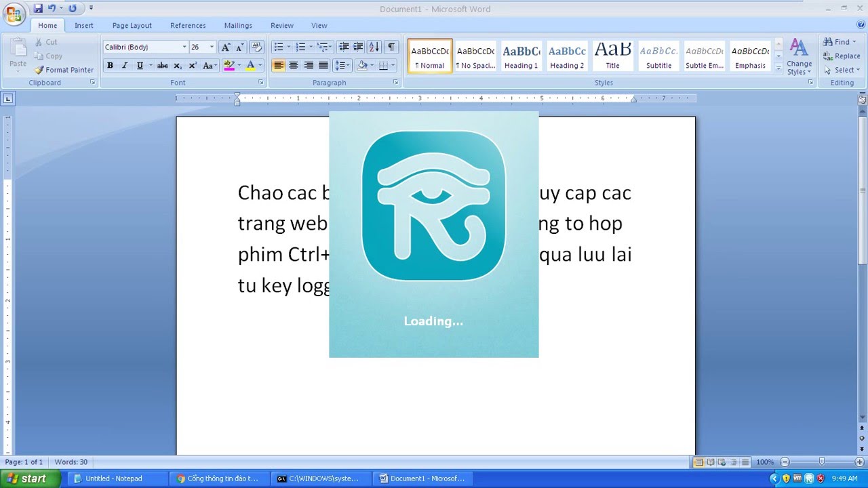Open the Review ribbon tab
Screen dimensions: 868x488
(282, 26)
